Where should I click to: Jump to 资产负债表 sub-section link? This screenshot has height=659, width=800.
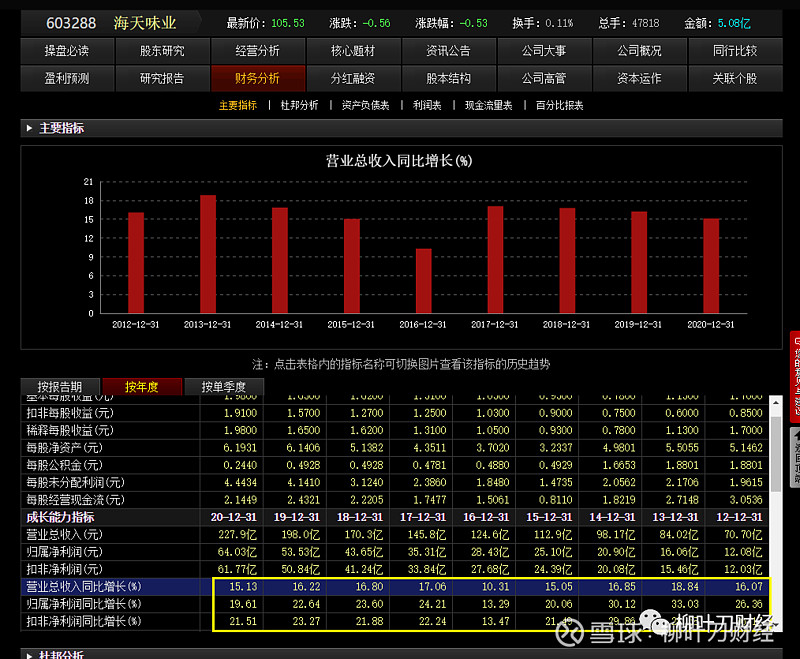click(x=365, y=106)
